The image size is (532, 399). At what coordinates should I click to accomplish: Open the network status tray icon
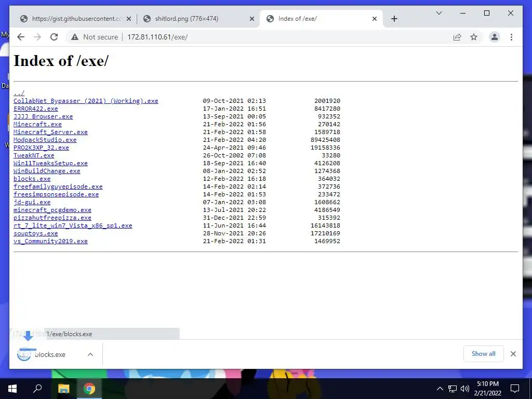point(453,389)
